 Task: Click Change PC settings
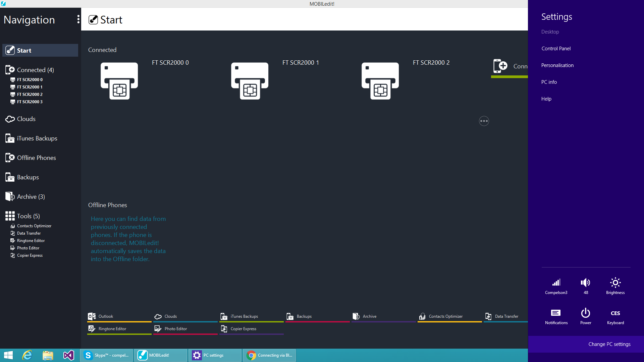609,344
